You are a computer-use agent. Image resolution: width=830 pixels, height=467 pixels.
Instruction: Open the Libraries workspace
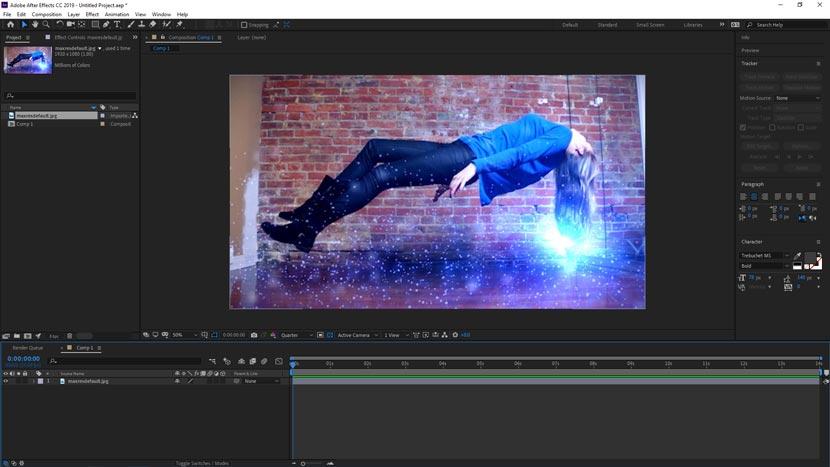tap(693, 24)
